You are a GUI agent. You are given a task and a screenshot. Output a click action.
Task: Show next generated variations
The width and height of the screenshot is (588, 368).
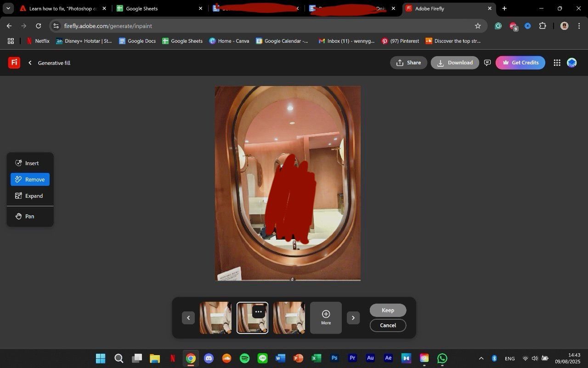coord(353,318)
